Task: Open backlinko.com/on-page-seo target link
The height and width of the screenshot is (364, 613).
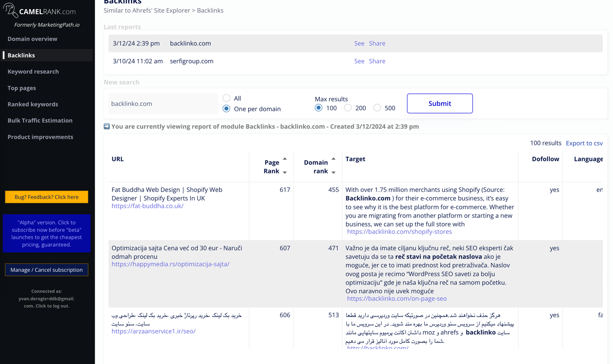Action: pyautogui.click(x=397, y=299)
